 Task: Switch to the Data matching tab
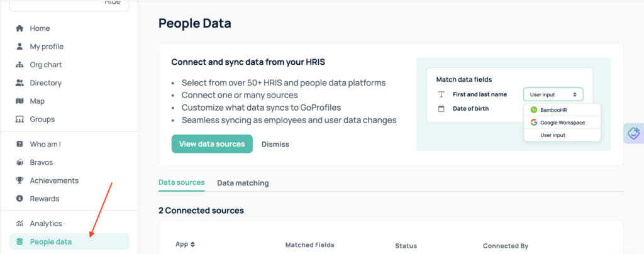(x=243, y=183)
